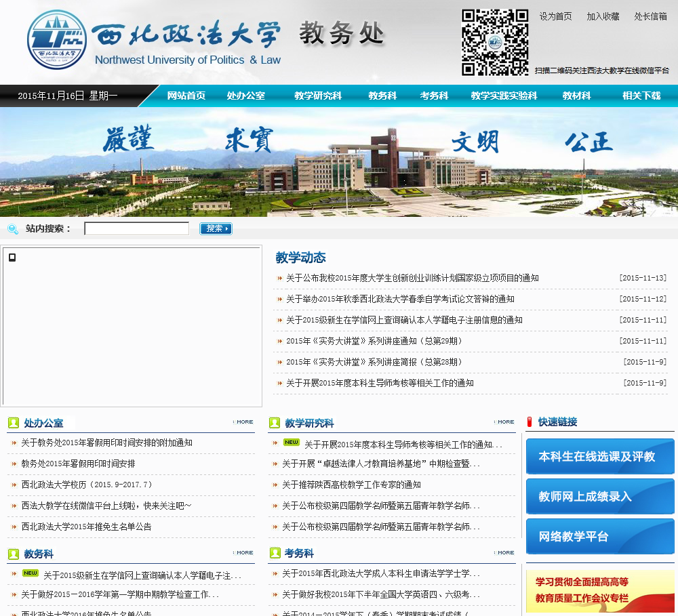The height and width of the screenshot is (616, 678).
Task: Open 教材科 navigation menu item
Action: [x=576, y=96]
